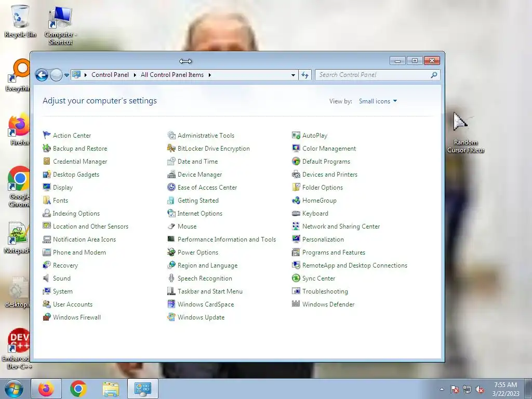Image resolution: width=532 pixels, height=399 pixels.
Task: Open the Sync Center green icon
Action: tap(296, 278)
